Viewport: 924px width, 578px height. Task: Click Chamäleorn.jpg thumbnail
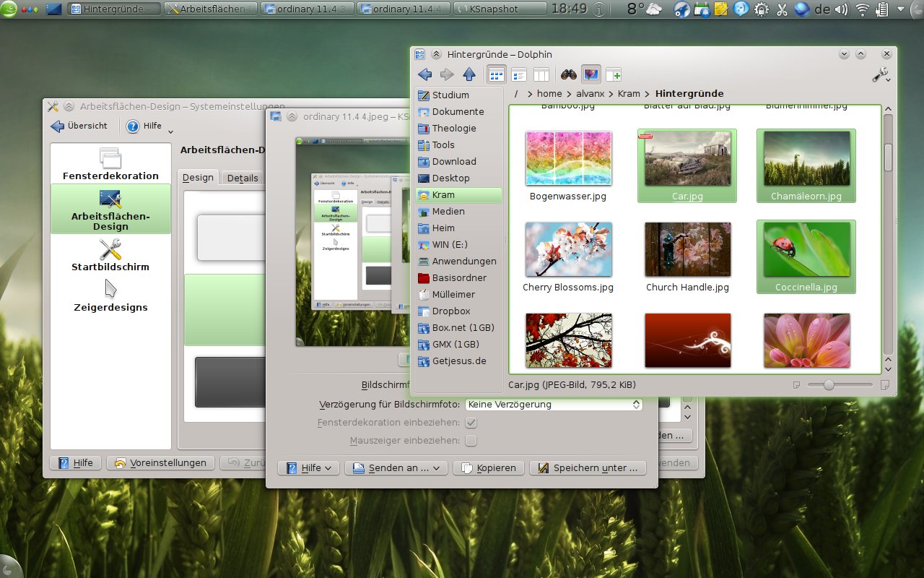tap(806, 158)
